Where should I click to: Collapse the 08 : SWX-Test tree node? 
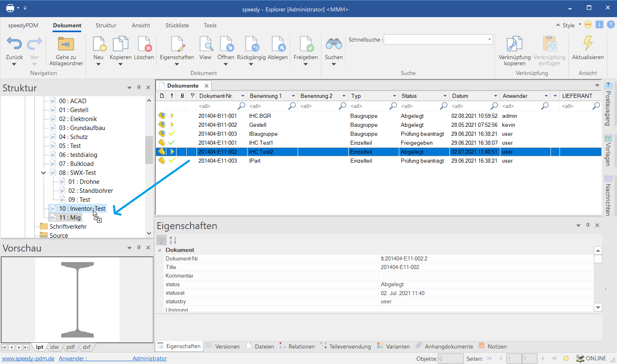click(44, 173)
